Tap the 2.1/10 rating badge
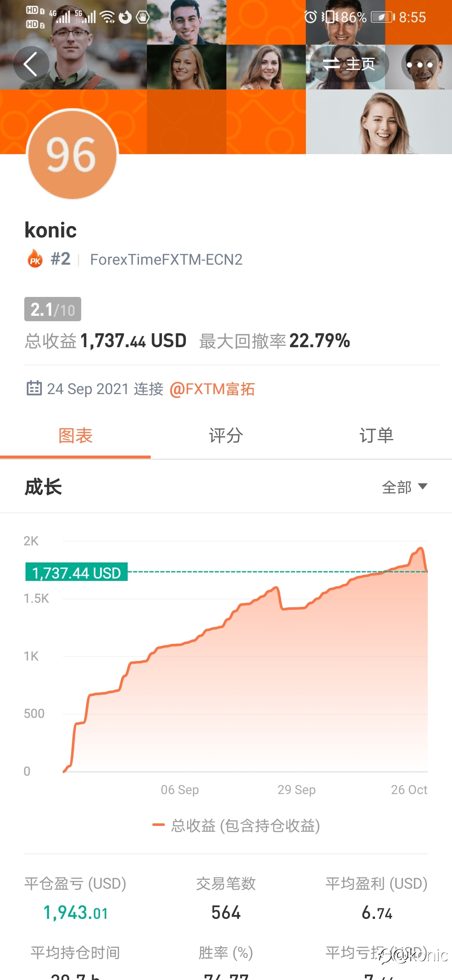This screenshot has width=452, height=980. point(53,309)
